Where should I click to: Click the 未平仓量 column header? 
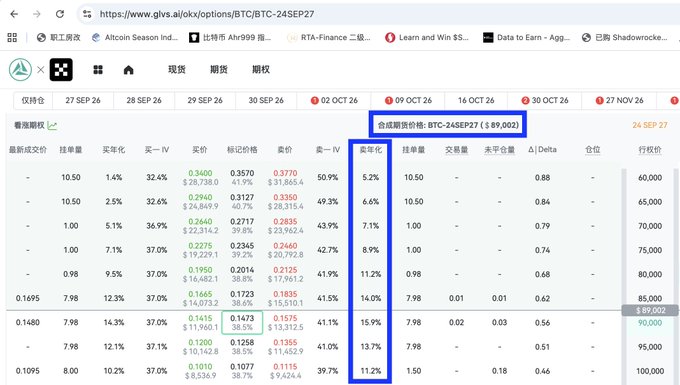pyautogui.click(x=499, y=150)
